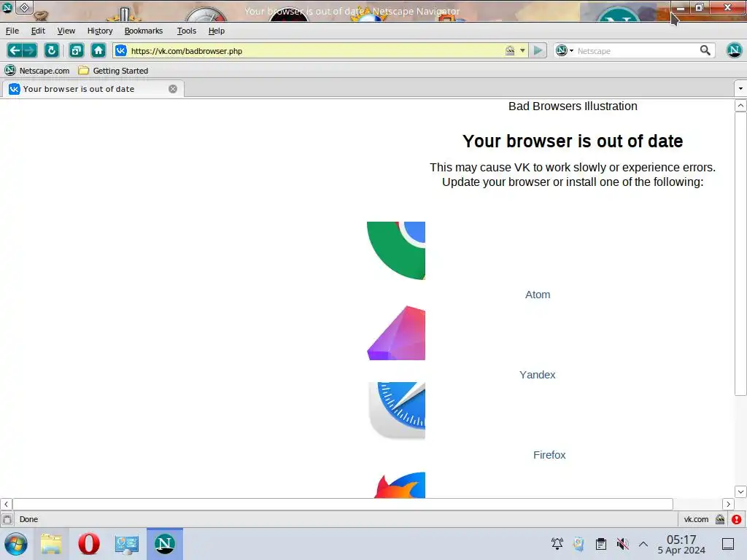Follow the Yandex browser link
Screen dimensions: 747x560
[x=538, y=375]
